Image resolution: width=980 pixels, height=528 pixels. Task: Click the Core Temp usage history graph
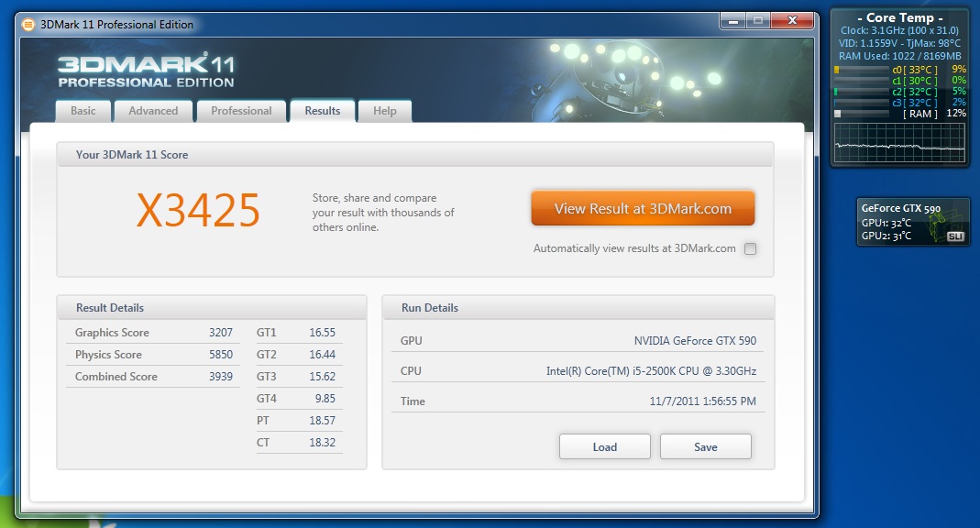899,141
